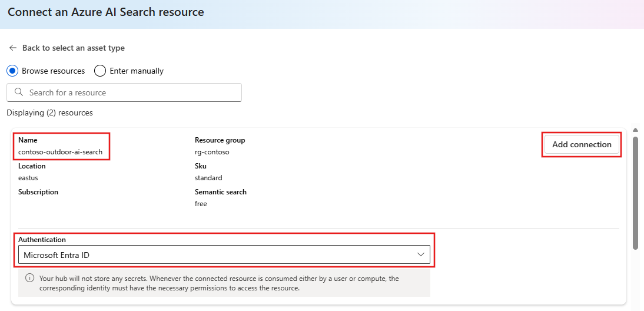This screenshot has width=644, height=311.
Task: Click the Connect an Azure AI Search resource title
Action: tap(106, 12)
